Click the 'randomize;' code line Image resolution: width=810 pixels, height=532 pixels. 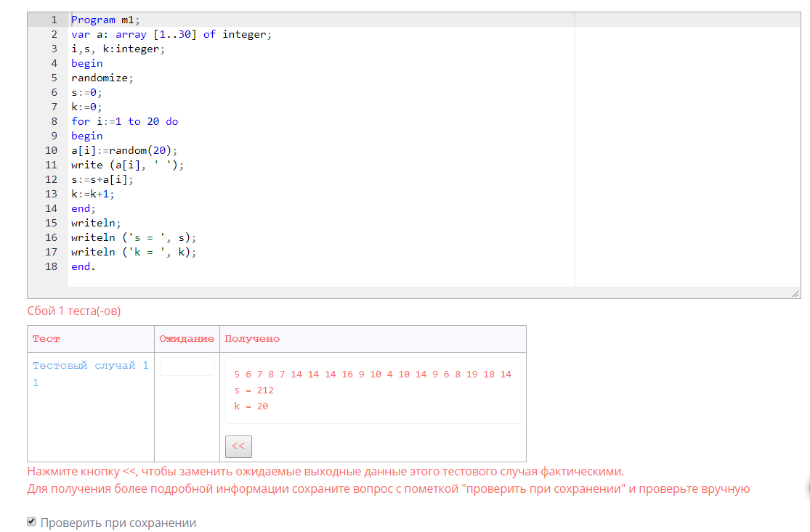[x=102, y=78]
